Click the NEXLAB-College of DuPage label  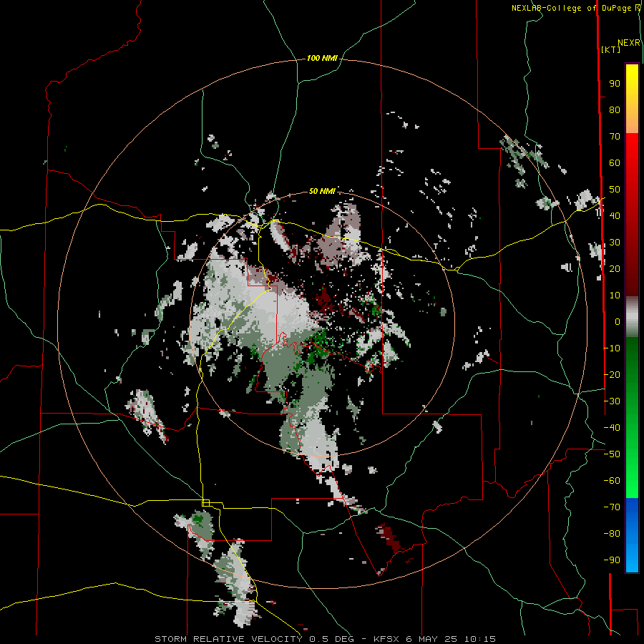point(575,8)
